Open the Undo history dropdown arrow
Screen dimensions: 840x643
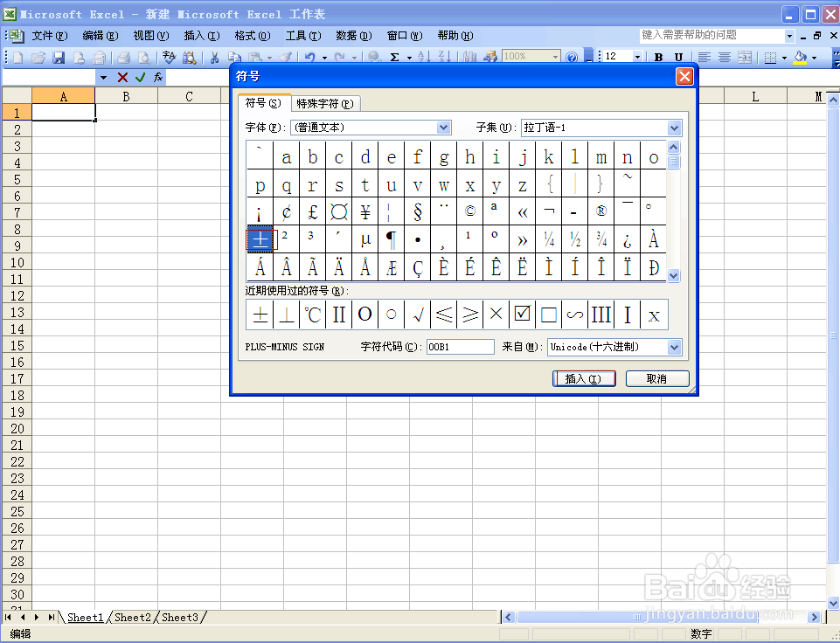324,58
